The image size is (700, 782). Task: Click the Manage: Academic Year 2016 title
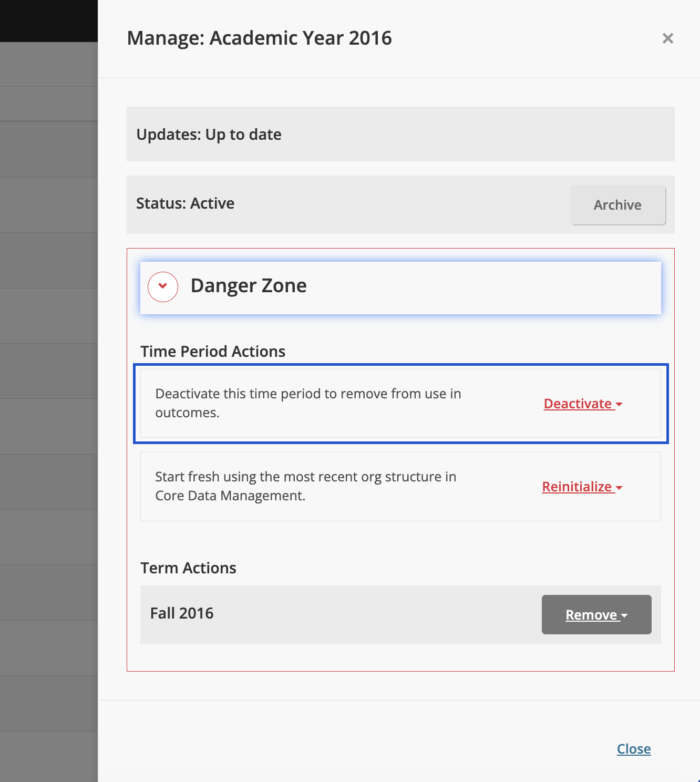point(259,38)
